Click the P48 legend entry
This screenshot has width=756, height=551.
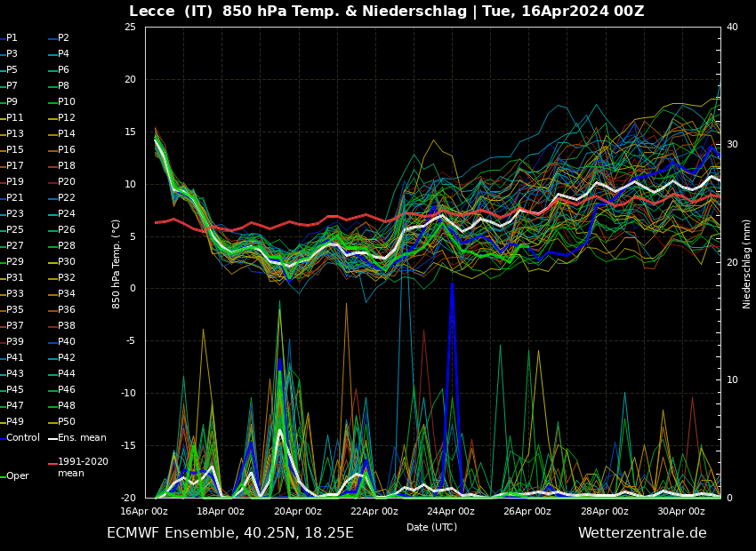[61, 405]
